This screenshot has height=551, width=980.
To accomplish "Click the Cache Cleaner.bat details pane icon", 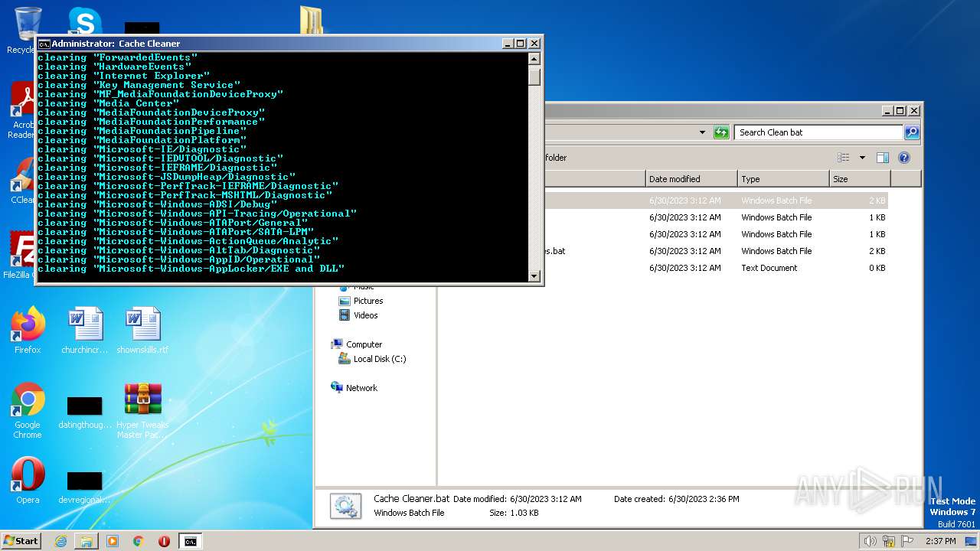I will click(345, 506).
